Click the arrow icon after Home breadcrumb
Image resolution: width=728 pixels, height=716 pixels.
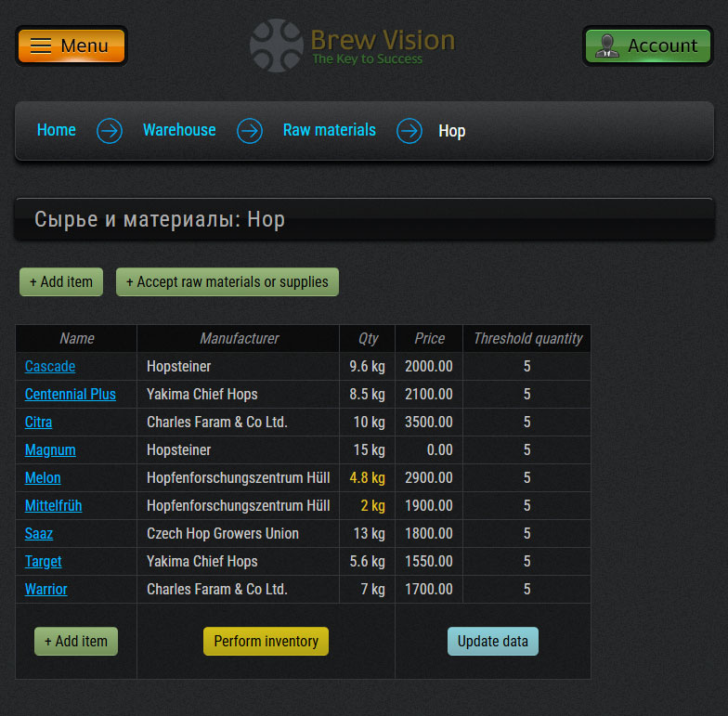click(110, 131)
